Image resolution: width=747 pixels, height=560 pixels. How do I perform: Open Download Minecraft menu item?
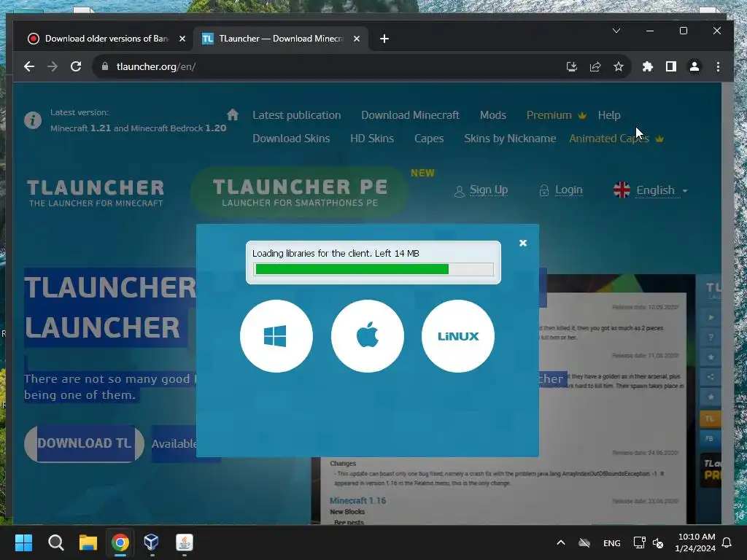pos(410,115)
